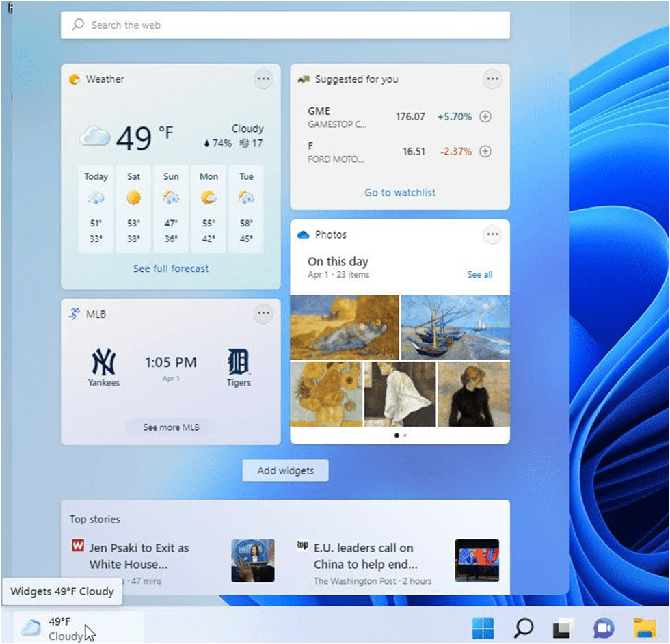Viewport: 670px width, 644px height.
Task: Open Task View on taskbar
Action: click(x=563, y=628)
